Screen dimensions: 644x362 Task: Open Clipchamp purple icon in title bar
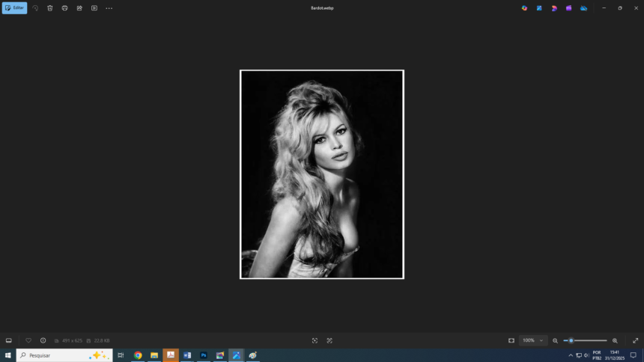[x=569, y=7]
